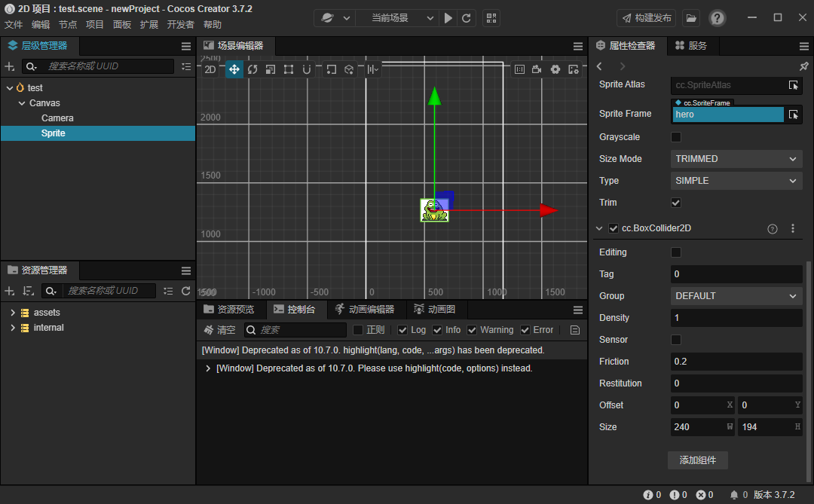Switch to the 资源预览 tab
Viewport: 814px width, 504px height.
tap(229, 310)
